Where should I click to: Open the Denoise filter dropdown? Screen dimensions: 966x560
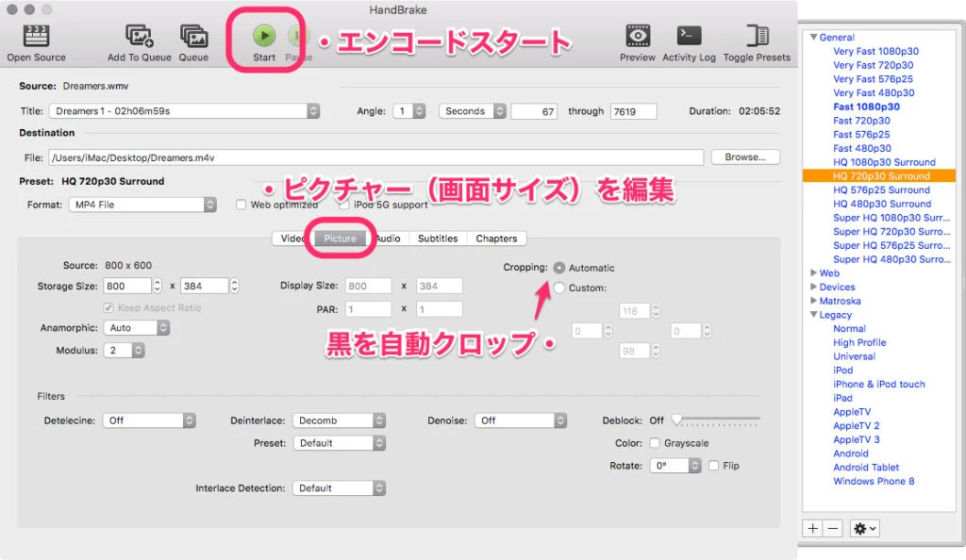(521, 420)
